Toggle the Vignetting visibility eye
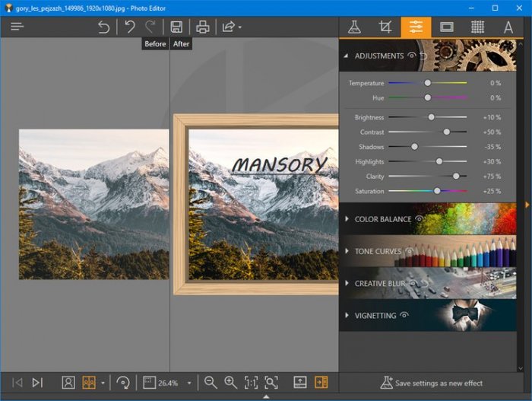 click(404, 315)
